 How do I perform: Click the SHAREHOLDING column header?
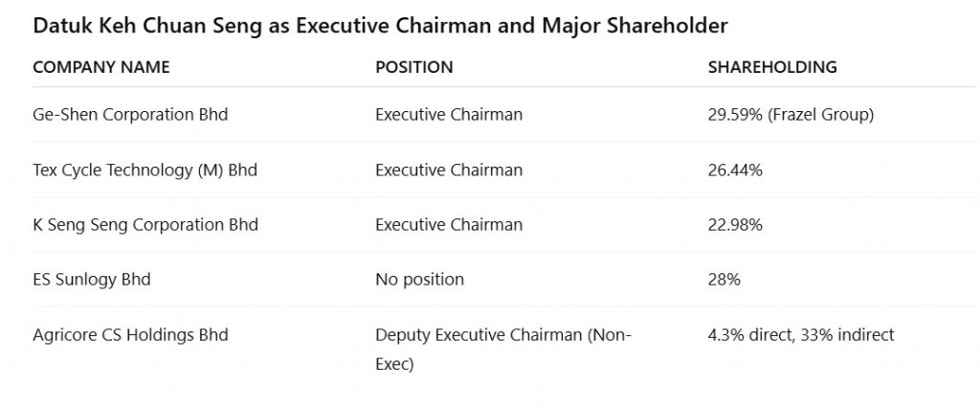[x=771, y=67]
